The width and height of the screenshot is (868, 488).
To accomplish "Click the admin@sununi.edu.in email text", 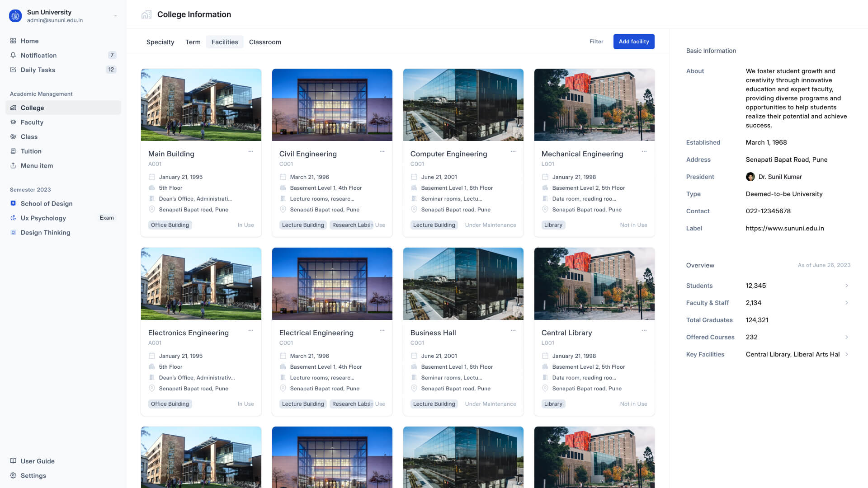I will pos(55,20).
